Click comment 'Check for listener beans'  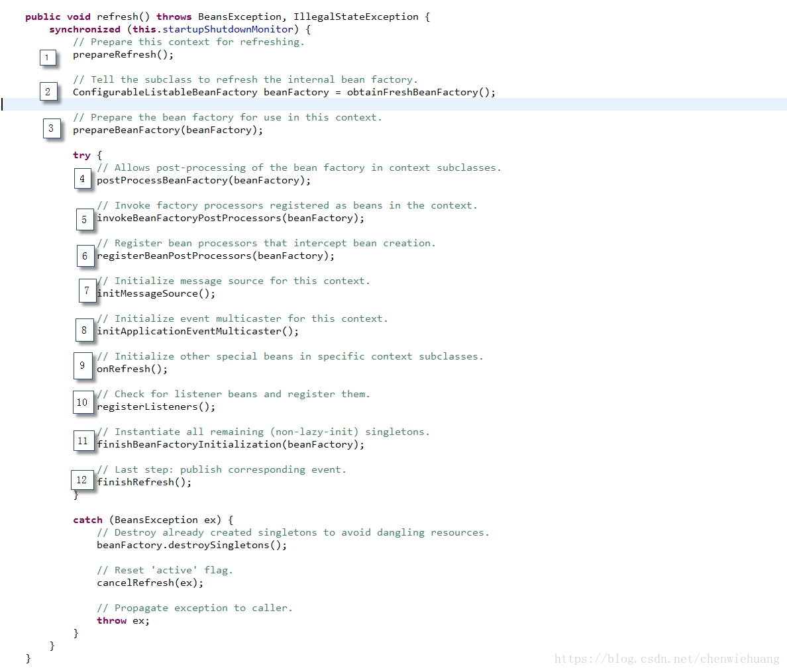(x=233, y=394)
